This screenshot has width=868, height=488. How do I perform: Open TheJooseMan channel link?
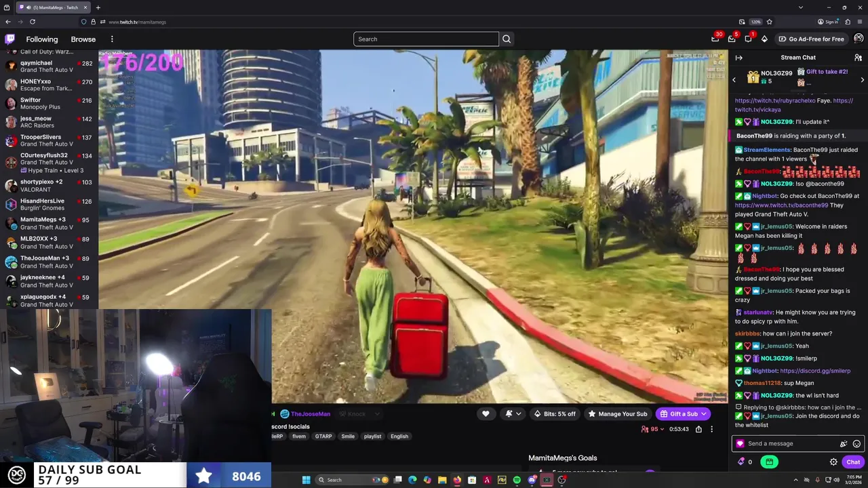point(311,414)
